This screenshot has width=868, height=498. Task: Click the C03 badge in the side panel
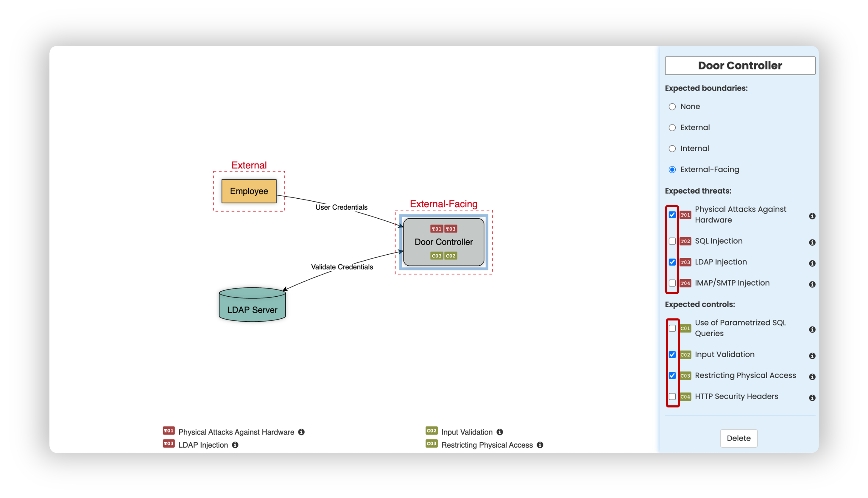pos(685,376)
